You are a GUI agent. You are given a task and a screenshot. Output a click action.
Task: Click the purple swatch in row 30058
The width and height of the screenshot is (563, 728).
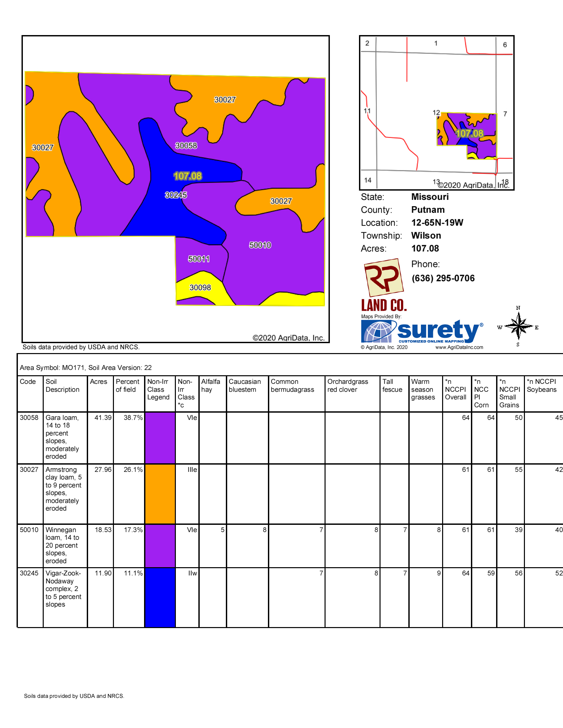pos(160,438)
